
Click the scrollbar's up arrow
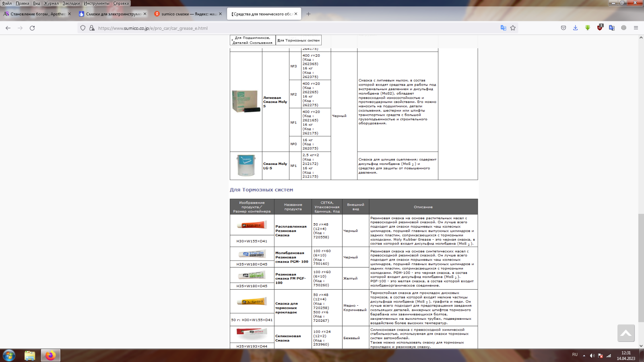coord(641,37)
